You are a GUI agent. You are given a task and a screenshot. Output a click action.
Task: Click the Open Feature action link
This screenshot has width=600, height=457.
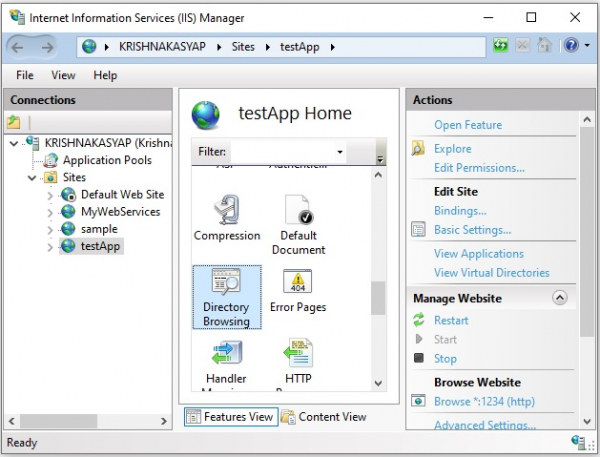(x=468, y=125)
